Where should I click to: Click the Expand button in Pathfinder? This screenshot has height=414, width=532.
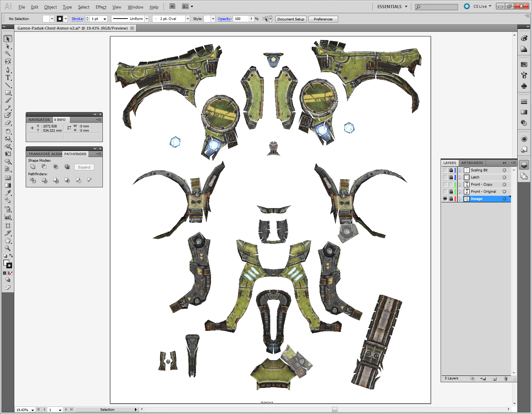coord(84,167)
